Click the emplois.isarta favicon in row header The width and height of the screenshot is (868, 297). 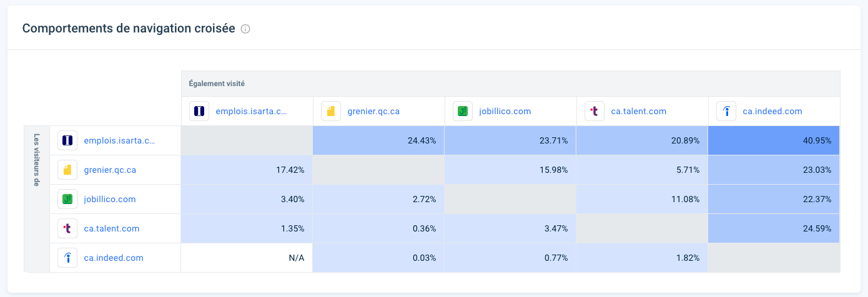point(67,140)
